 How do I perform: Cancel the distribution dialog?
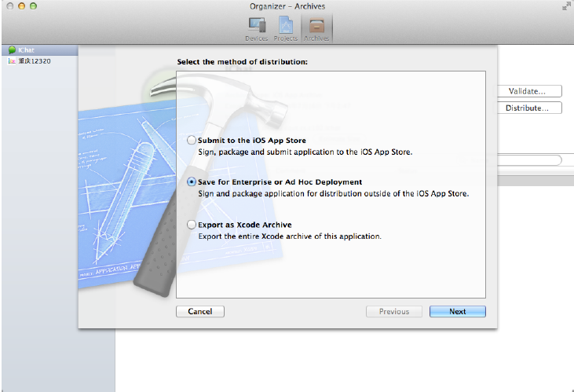200,311
